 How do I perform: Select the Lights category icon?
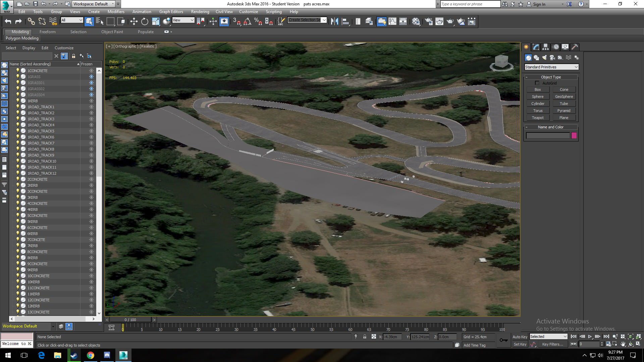tap(544, 58)
